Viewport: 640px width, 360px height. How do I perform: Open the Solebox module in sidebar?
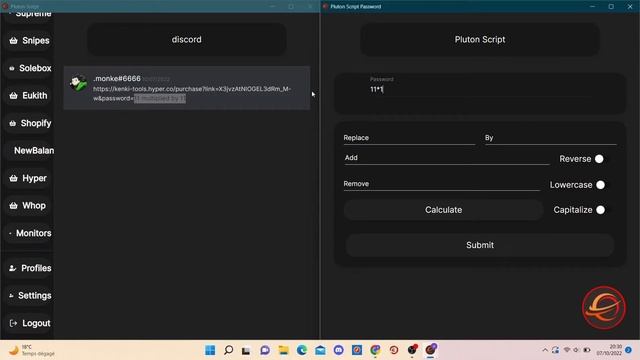(29, 68)
